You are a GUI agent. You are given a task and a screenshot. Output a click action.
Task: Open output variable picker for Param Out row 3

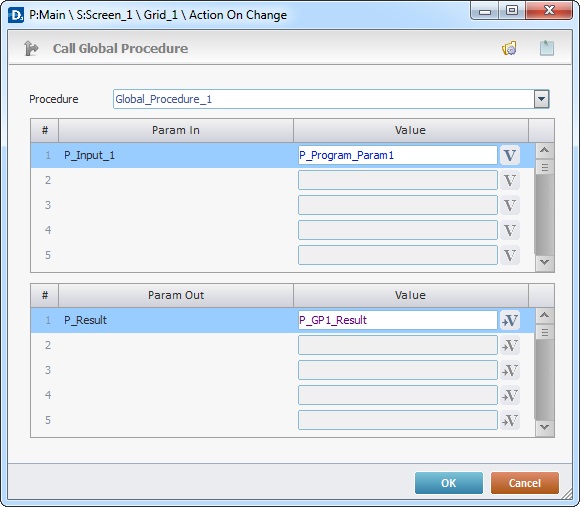pos(510,370)
